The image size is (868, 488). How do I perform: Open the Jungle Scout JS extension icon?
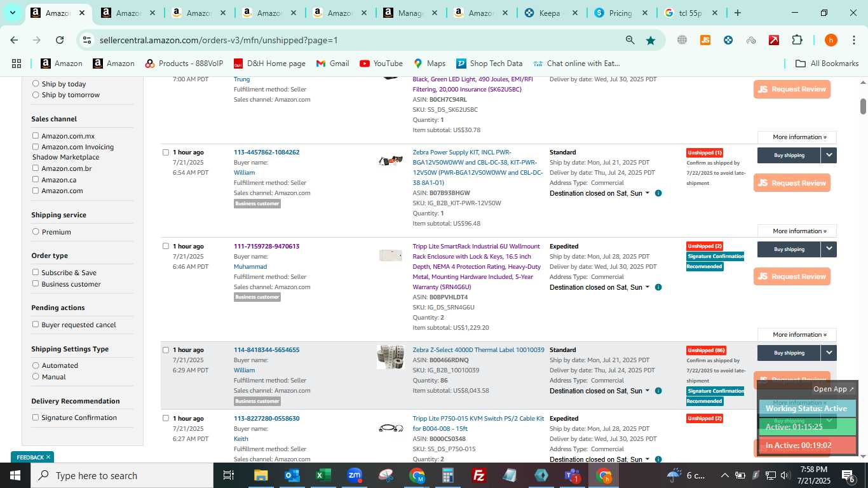[x=705, y=40]
